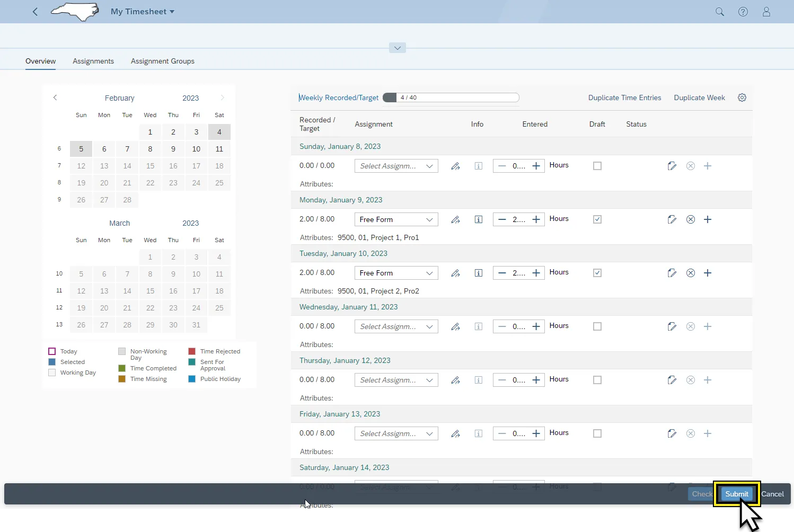This screenshot has width=794, height=532.
Task: Open the pencil details icon for Tuesday, January 10
Action: click(x=455, y=273)
